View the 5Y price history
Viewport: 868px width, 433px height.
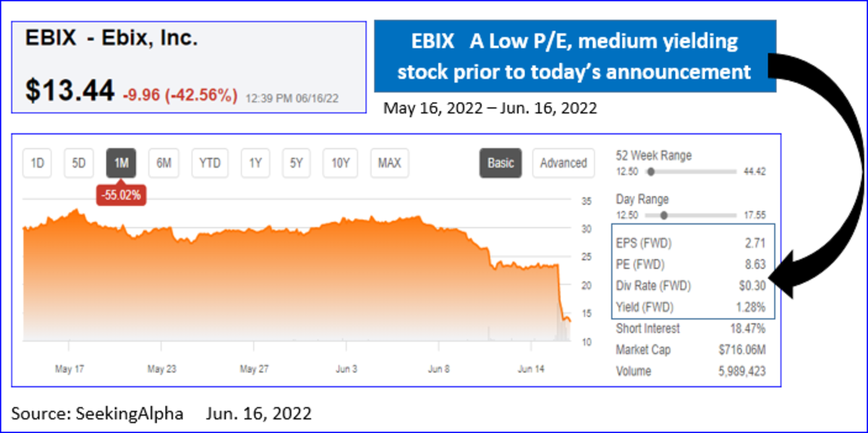(x=296, y=163)
